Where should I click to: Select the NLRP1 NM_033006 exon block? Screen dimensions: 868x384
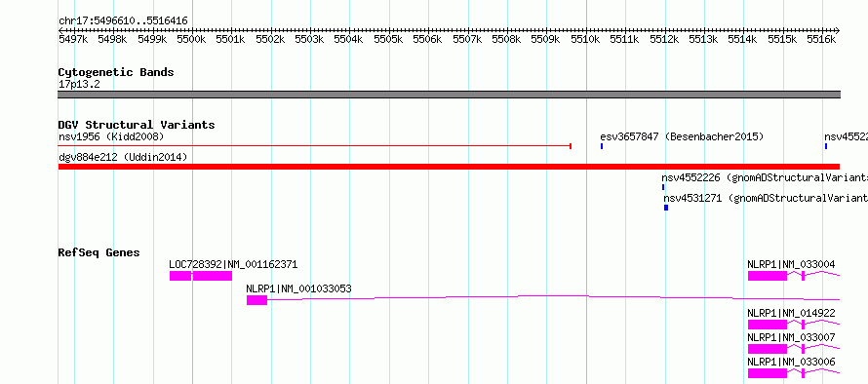pos(768,373)
